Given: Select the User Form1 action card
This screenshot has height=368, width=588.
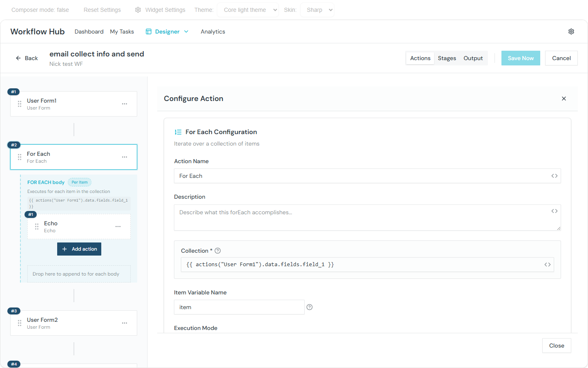Looking at the screenshot, I should [x=73, y=104].
